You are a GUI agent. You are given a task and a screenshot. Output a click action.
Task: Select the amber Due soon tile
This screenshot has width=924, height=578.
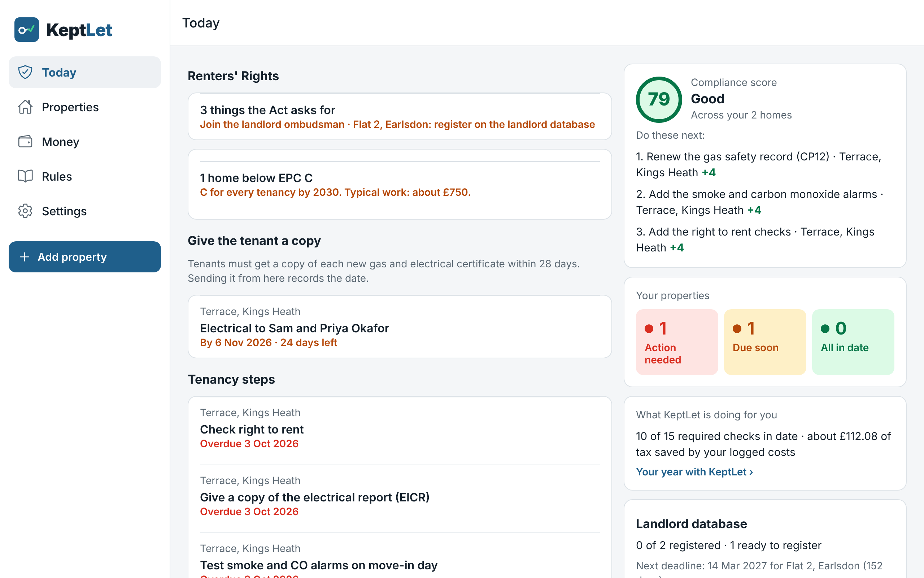click(x=765, y=342)
